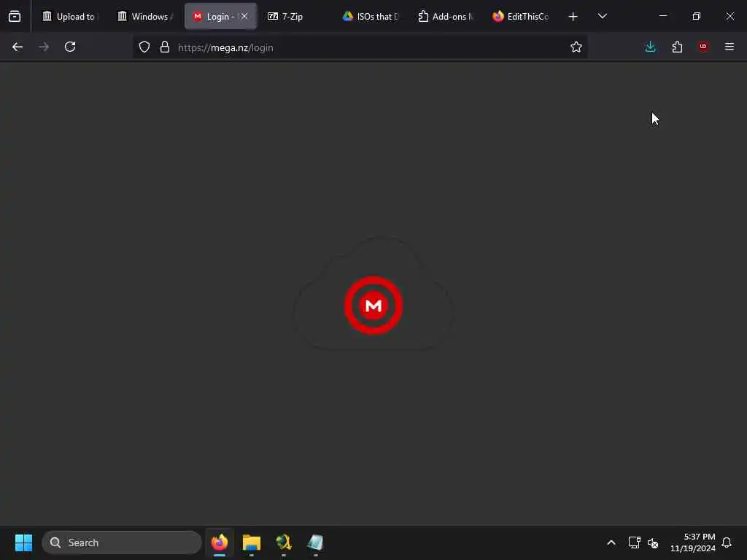Screen dimensions: 747x560
Task: Open clock showing 5:37 PM 11/19/2024
Action: pos(693,542)
